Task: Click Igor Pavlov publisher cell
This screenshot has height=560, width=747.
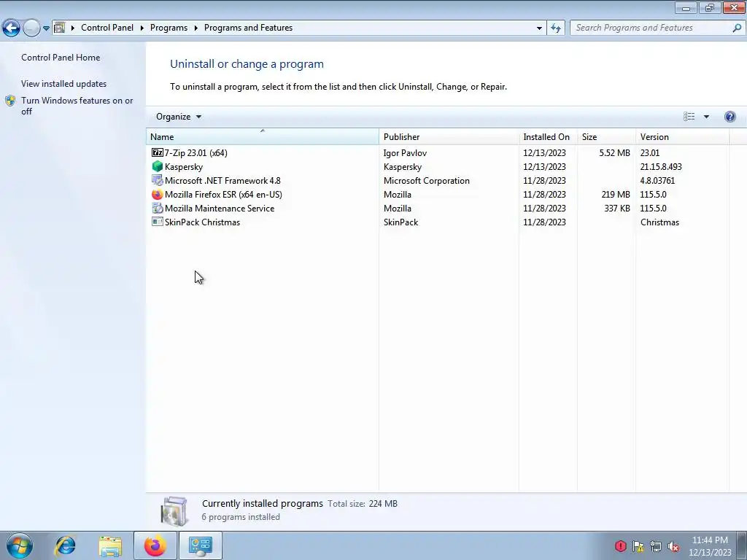Action: click(x=405, y=153)
